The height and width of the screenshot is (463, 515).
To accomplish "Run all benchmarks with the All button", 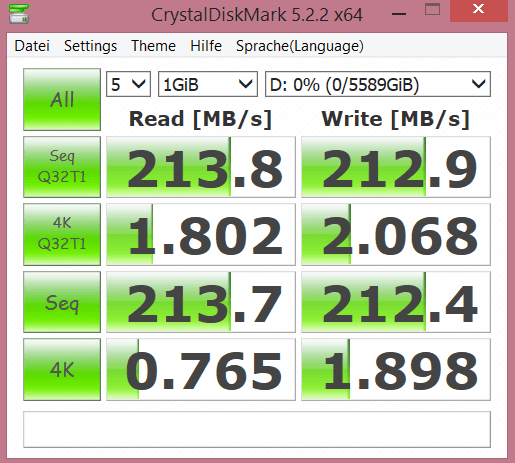I will coord(62,99).
